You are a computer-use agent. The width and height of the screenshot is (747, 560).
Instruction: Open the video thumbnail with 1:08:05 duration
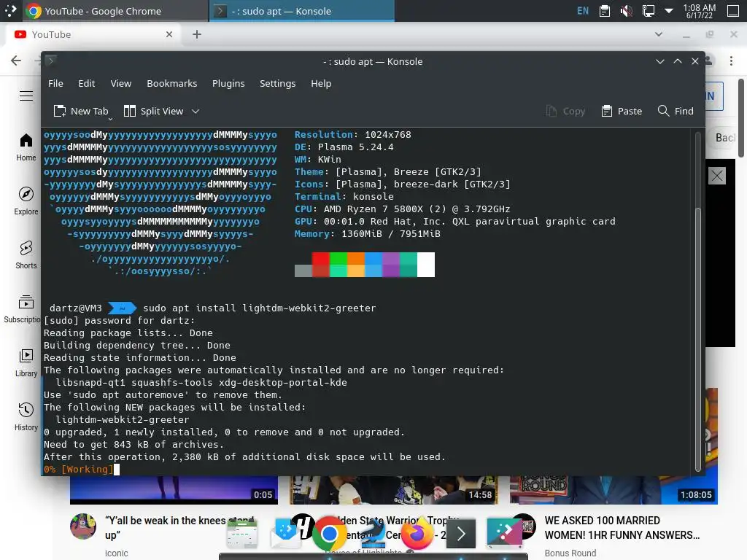tap(614, 489)
